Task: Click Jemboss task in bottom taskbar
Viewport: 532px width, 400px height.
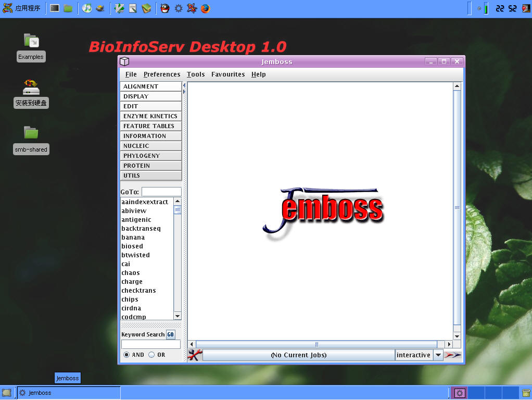Action: pos(69,393)
